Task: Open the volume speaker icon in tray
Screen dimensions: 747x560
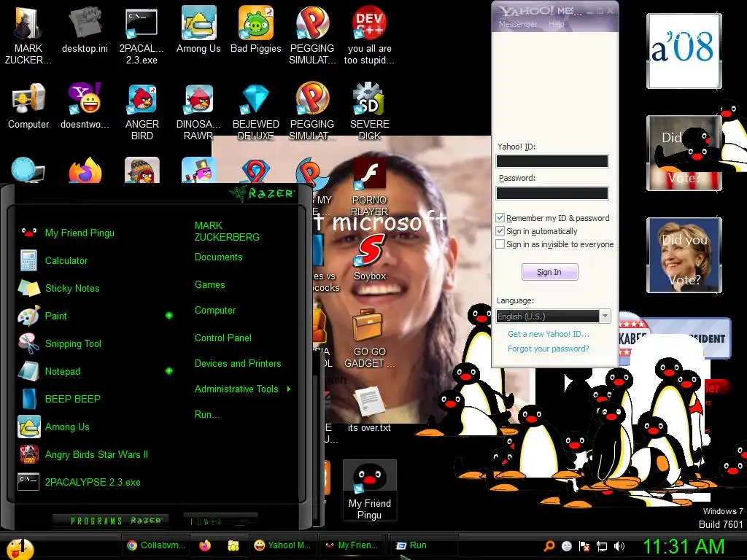Action: coord(619,546)
